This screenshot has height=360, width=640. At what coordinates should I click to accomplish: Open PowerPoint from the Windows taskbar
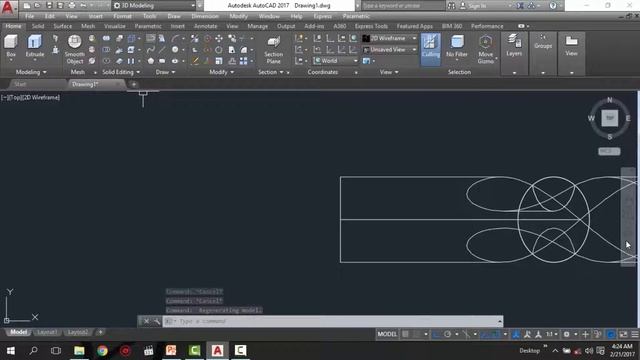tap(171, 351)
